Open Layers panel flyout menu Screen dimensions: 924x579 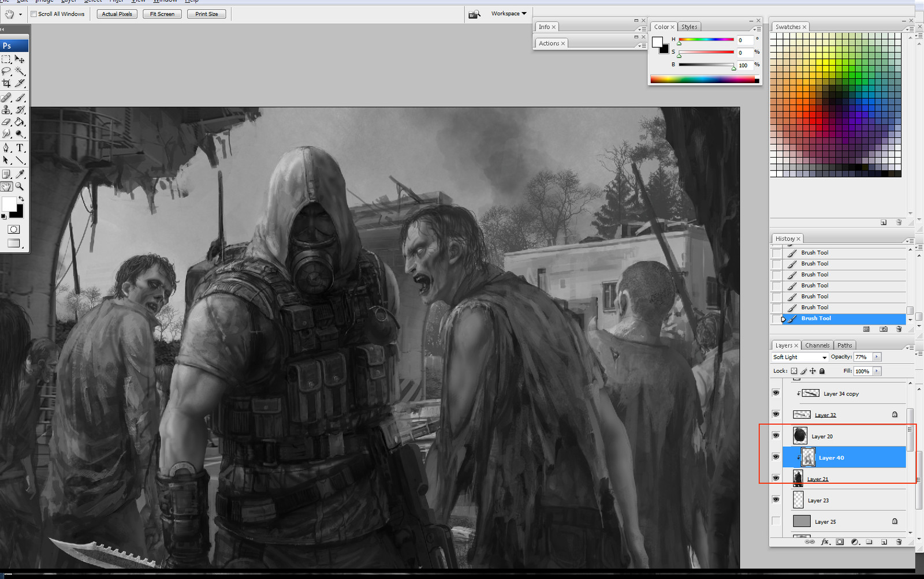[x=910, y=348]
